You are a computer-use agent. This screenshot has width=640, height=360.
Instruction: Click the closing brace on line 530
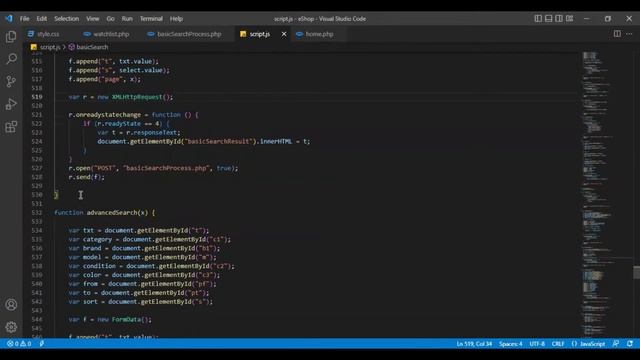click(x=56, y=195)
